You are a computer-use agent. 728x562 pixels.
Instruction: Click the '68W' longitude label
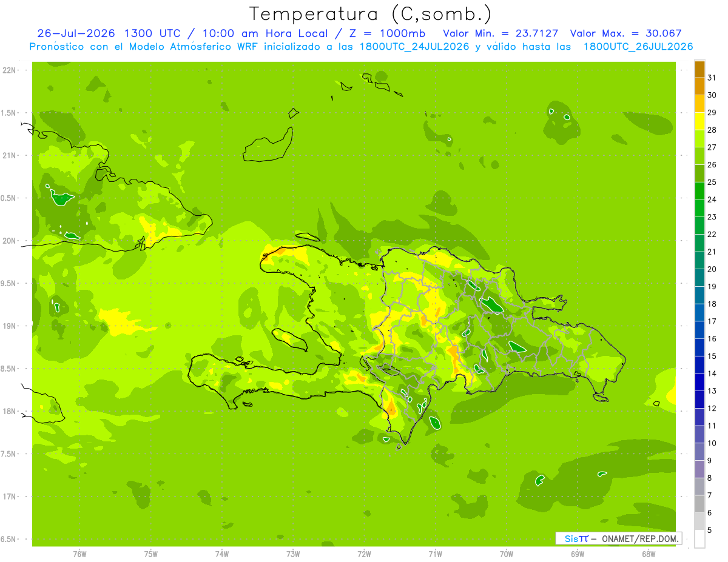(649, 554)
